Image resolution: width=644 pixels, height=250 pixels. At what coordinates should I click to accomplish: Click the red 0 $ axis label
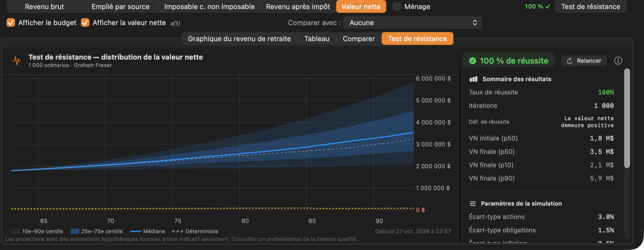click(420, 210)
